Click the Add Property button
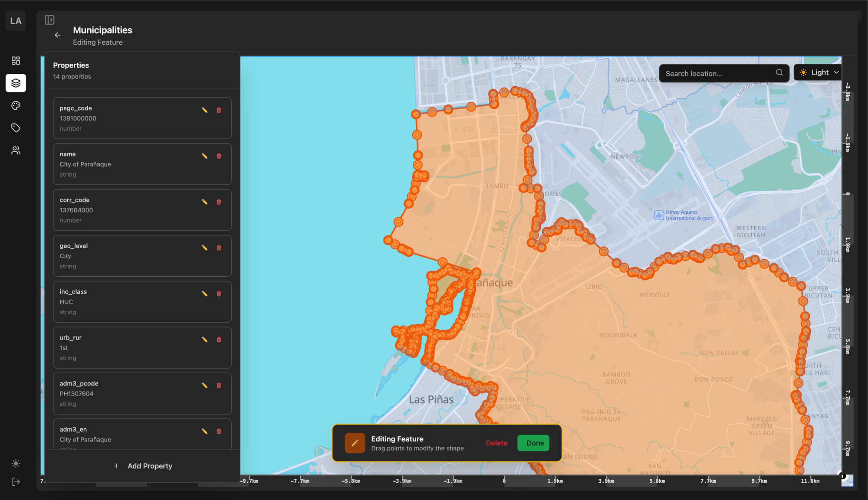868x500 pixels. point(142,466)
